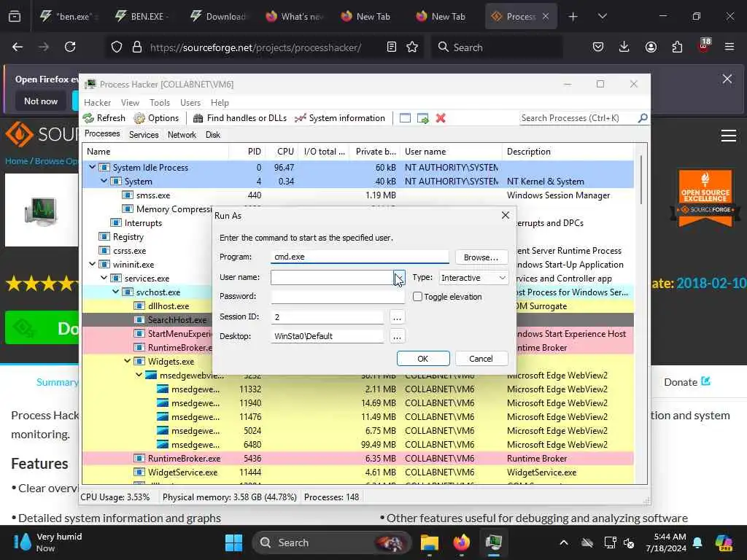Toggle reader view icon in address bar
The image size is (747, 560).
coord(392,47)
